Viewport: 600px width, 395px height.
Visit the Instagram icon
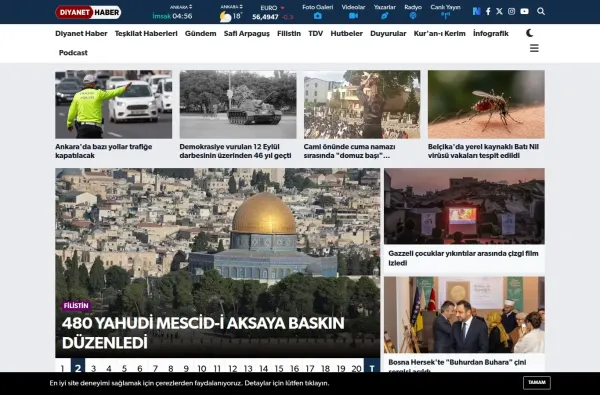click(x=512, y=11)
